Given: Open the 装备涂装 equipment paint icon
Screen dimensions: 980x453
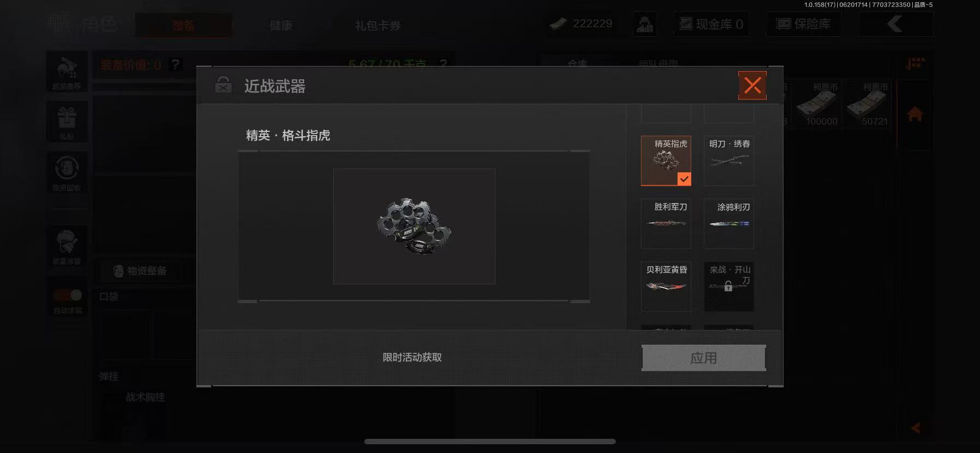Looking at the screenshot, I should point(67,246).
